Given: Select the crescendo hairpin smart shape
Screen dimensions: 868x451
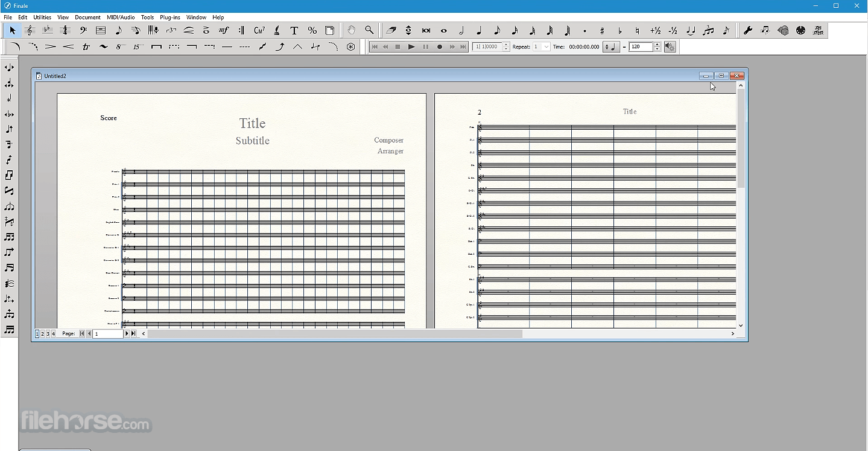Looking at the screenshot, I should 68,46.
